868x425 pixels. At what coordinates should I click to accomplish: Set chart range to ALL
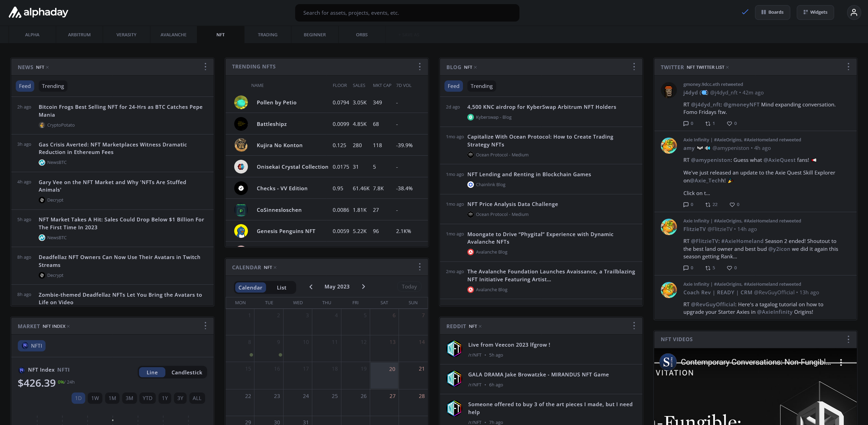(x=197, y=398)
